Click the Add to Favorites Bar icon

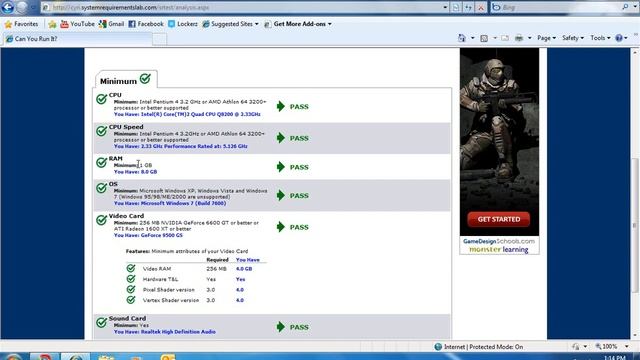(52, 24)
